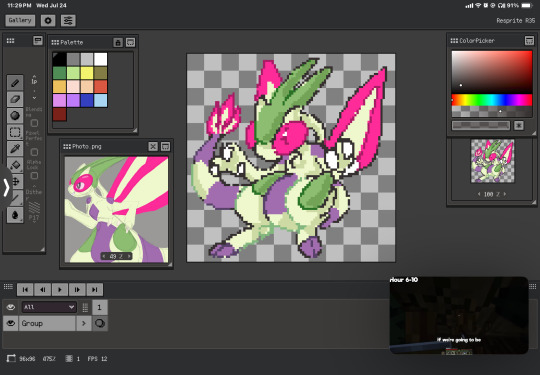Select the Group layer name
The height and width of the screenshot is (375, 540).
click(47, 323)
